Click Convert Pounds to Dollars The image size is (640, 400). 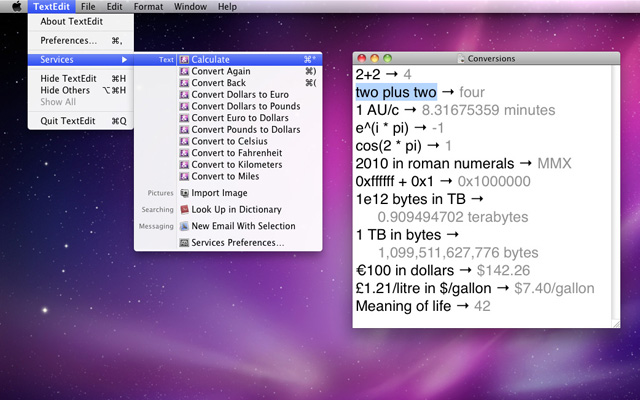(245, 129)
